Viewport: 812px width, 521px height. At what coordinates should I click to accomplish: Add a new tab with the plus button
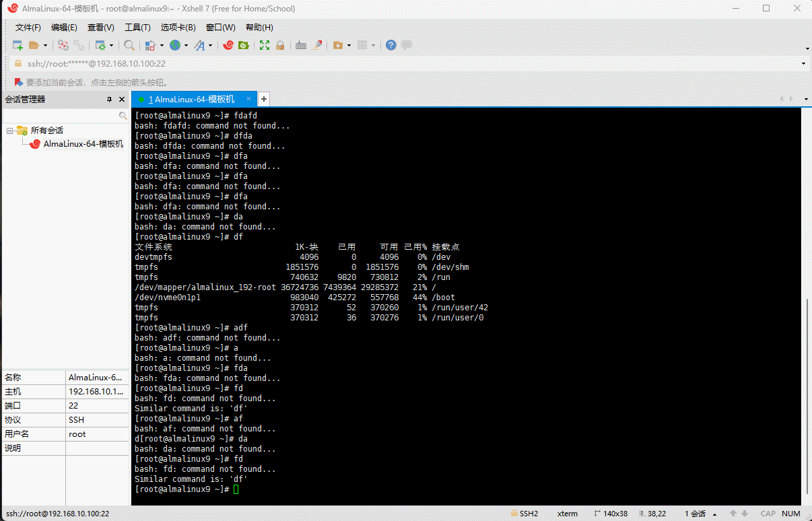[264, 99]
